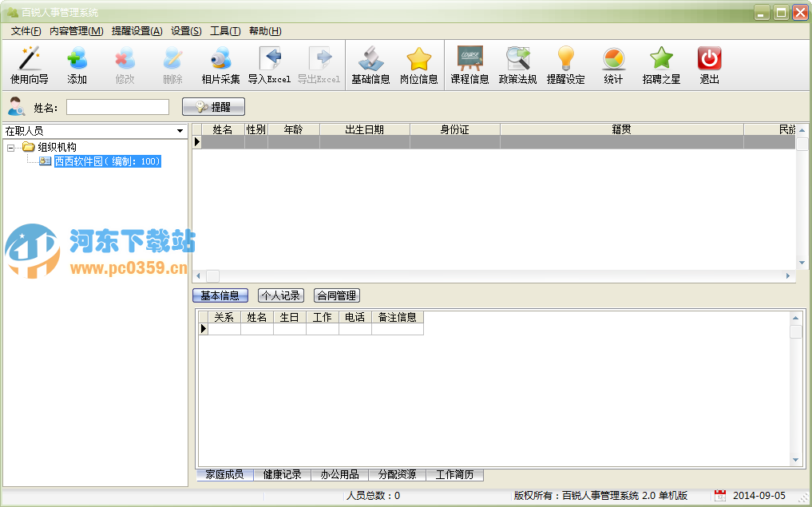This screenshot has width=812, height=507.
Task: Select the 工作简历 tab
Action: click(x=454, y=474)
